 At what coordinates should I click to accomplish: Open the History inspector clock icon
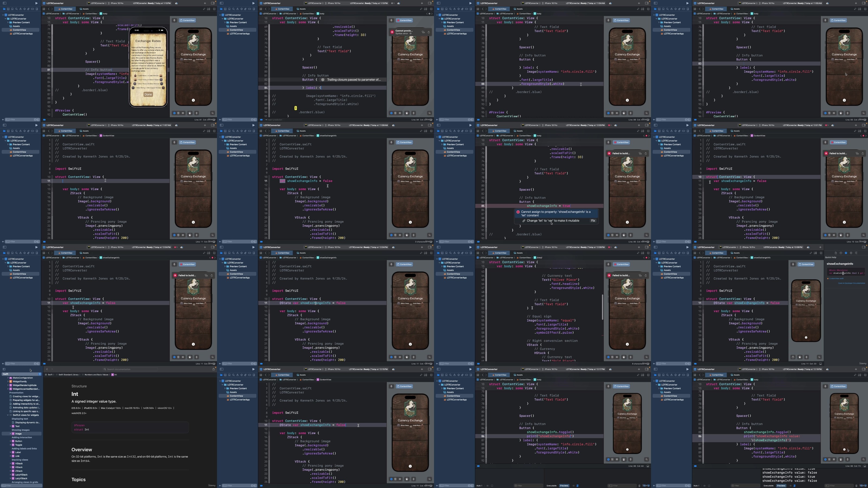click(841, 253)
